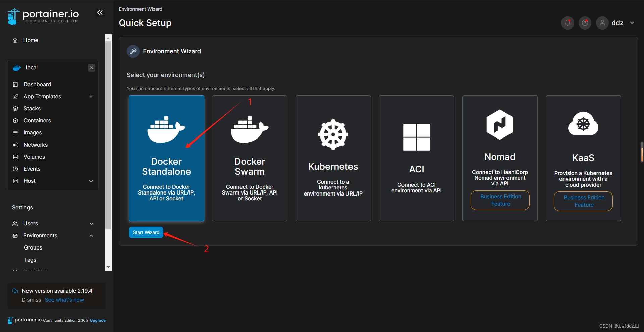
Task: Open Images in sidebar
Action: (33, 132)
